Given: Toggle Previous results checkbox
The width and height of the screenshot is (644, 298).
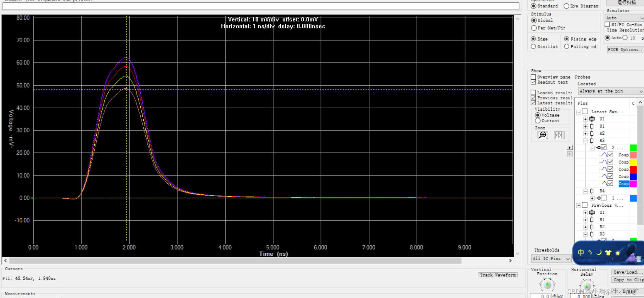Looking at the screenshot, I should 533,97.
